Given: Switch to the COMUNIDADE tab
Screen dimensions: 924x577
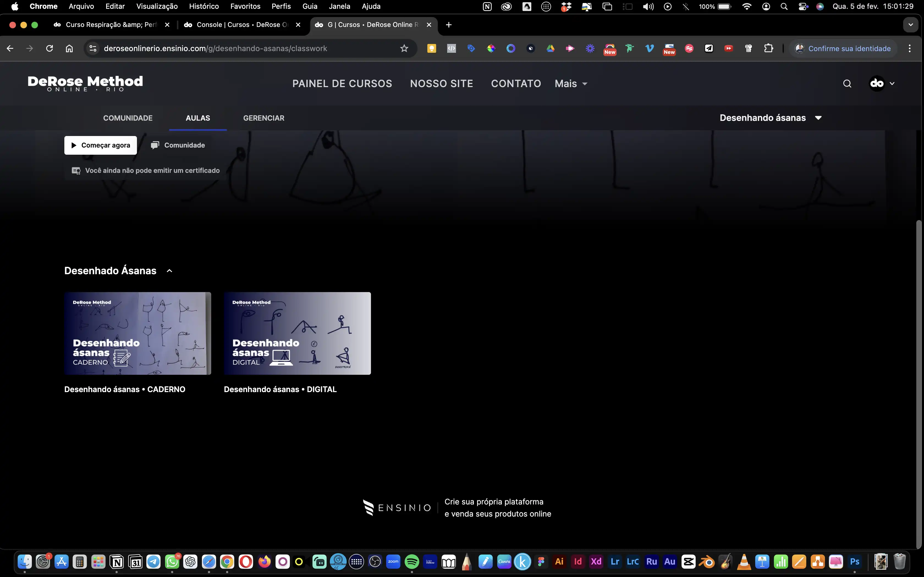Looking at the screenshot, I should [128, 118].
